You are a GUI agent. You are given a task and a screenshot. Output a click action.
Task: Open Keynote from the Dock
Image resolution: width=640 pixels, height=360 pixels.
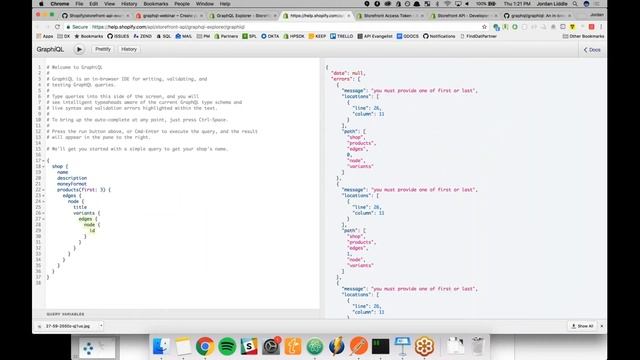(402, 346)
